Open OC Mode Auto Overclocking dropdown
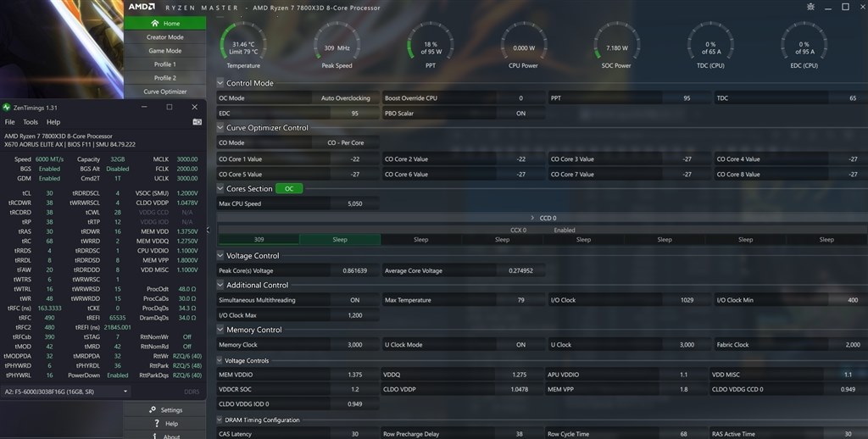 [x=346, y=98]
